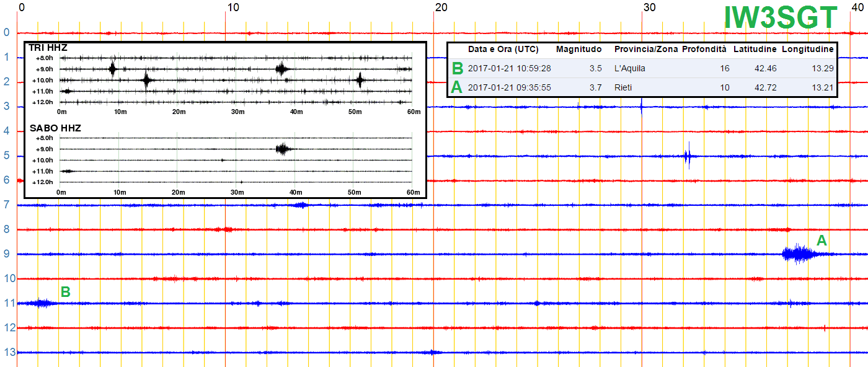Click magnitude value 3.5 in the table
Screen dimensions: 868x367
click(595, 68)
